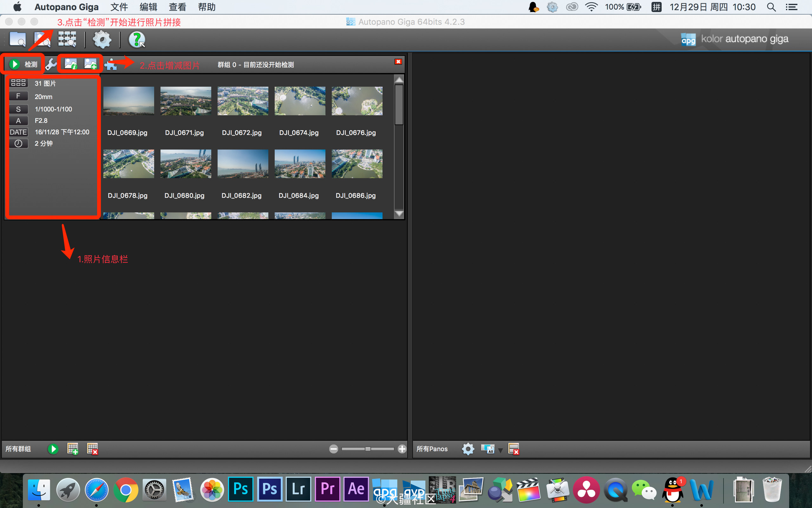Select thumbnail DJI_0676.jpg
812x508 pixels.
click(357, 101)
